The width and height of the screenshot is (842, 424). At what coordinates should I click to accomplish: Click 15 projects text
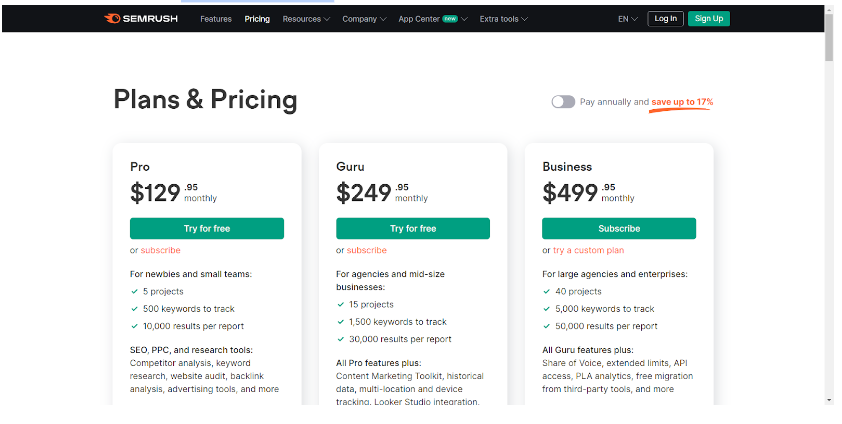(372, 304)
